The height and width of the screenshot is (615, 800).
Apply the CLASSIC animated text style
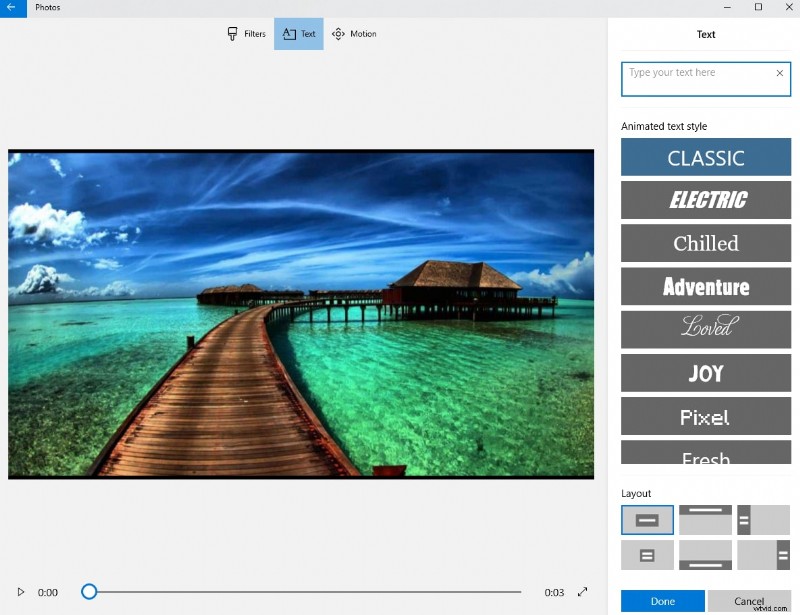pyautogui.click(x=705, y=157)
